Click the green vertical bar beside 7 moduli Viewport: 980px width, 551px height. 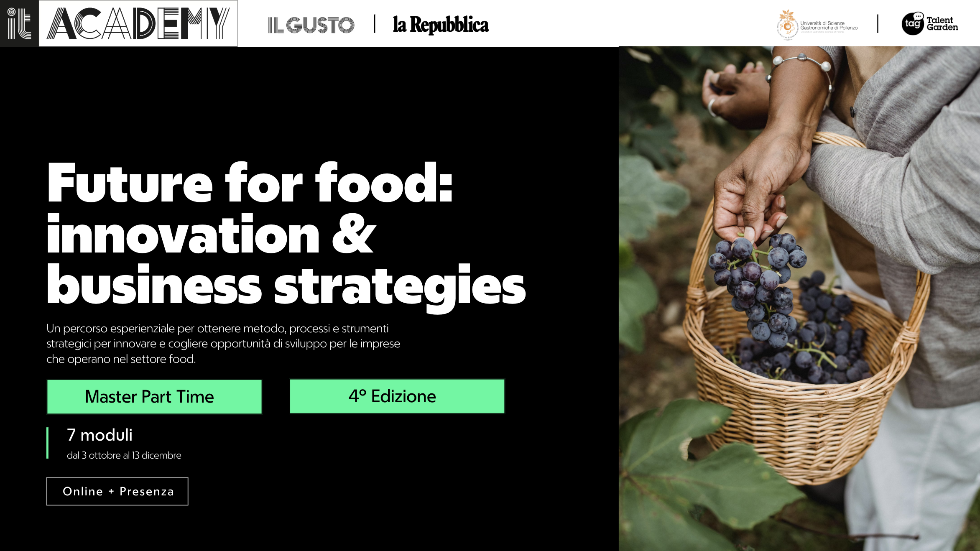48,443
